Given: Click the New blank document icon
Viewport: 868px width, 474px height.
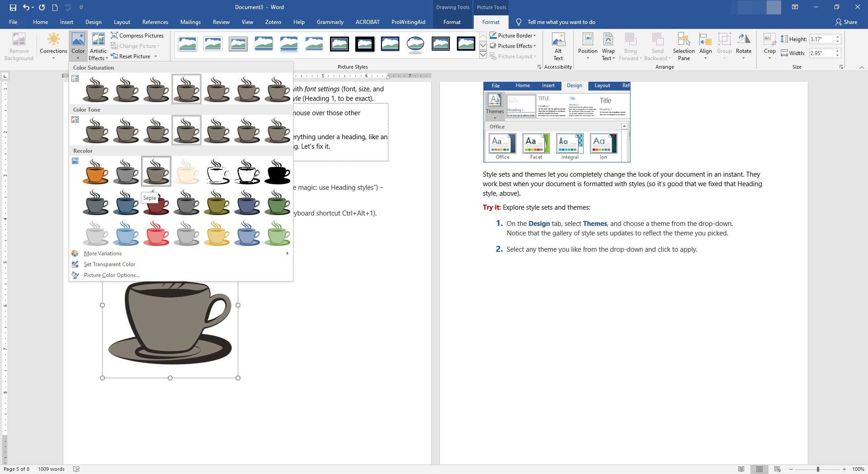Looking at the screenshot, I should 55,7.
